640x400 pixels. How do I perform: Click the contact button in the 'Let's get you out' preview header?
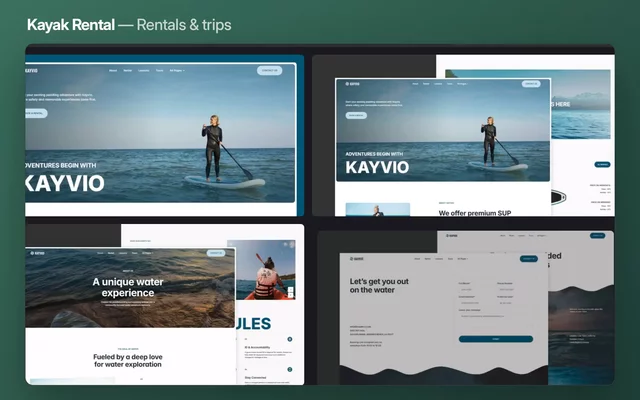(529, 259)
